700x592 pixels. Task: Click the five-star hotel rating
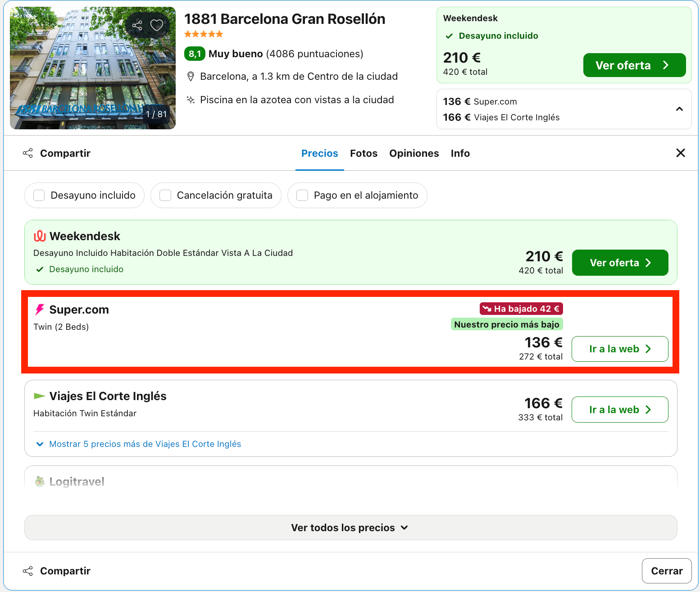204,34
